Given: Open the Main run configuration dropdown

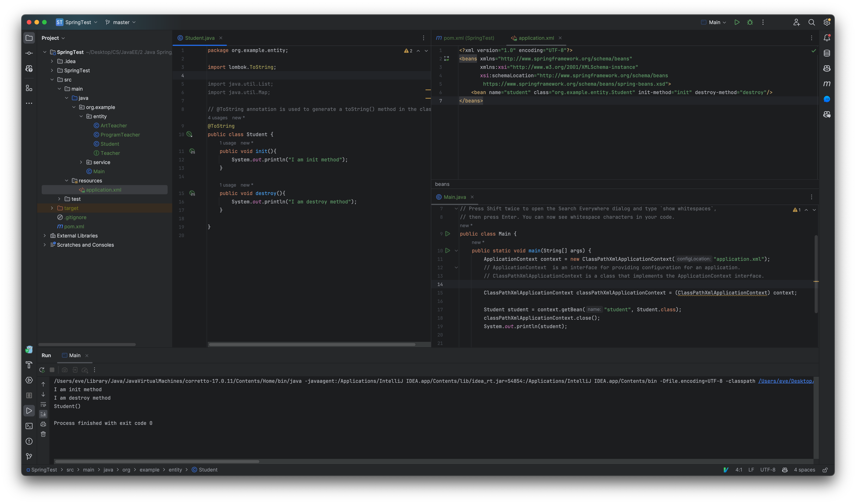Looking at the screenshot, I should click(713, 22).
